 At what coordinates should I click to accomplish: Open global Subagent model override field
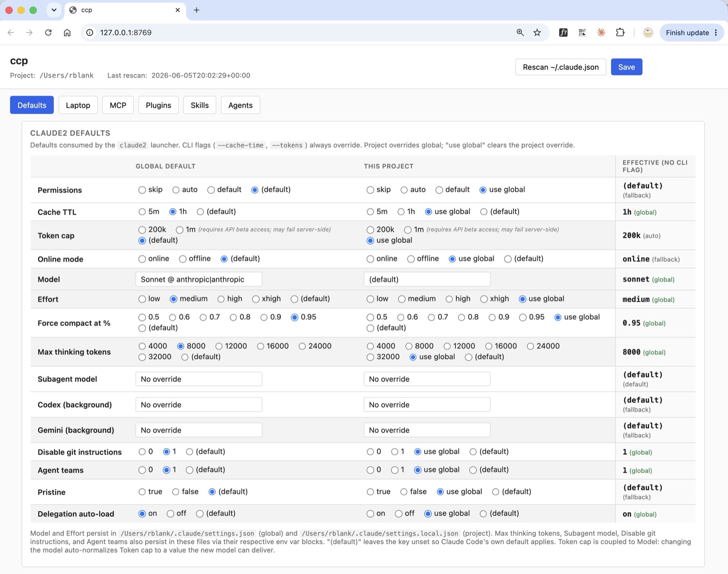point(199,379)
